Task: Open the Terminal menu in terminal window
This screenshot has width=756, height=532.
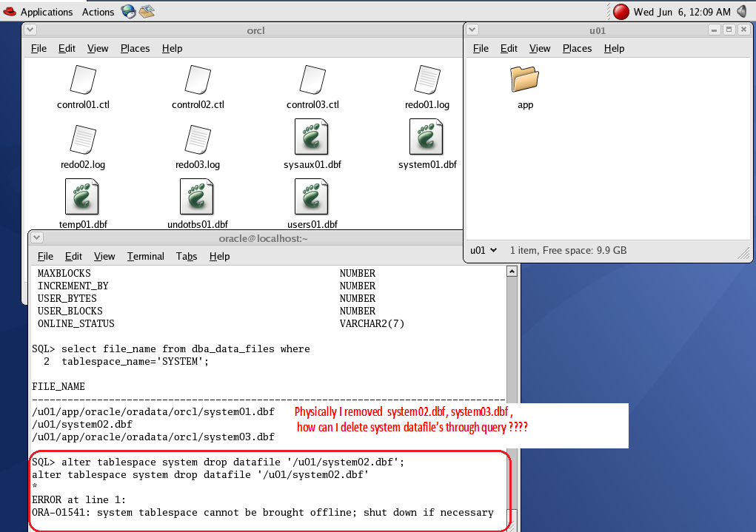Action: [x=145, y=256]
